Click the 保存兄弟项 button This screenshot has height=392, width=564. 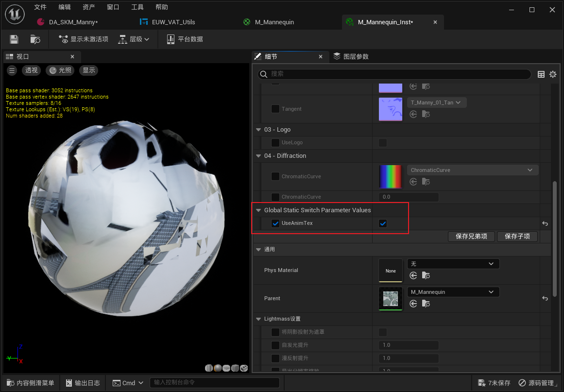click(x=471, y=237)
